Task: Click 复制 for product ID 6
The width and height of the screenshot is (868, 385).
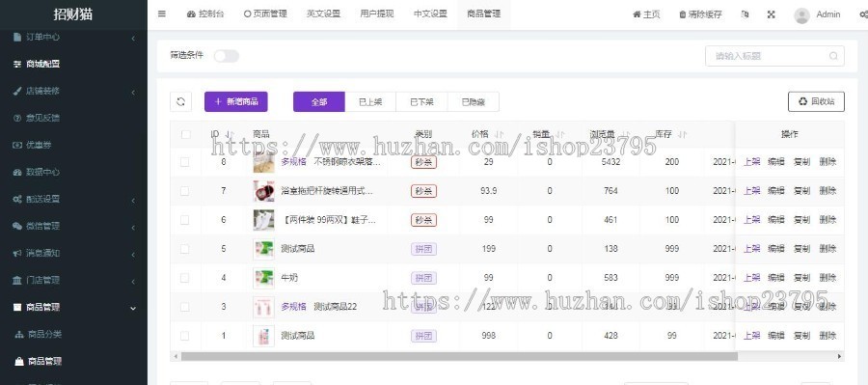Action: [801, 220]
